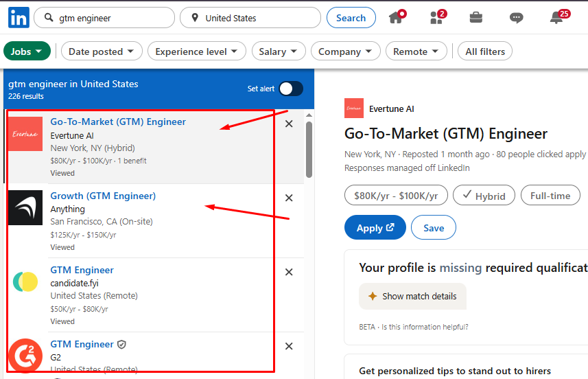
Task: Open the candidate.fyi company logo thumbnail
Action: click(x=25, y=282)
